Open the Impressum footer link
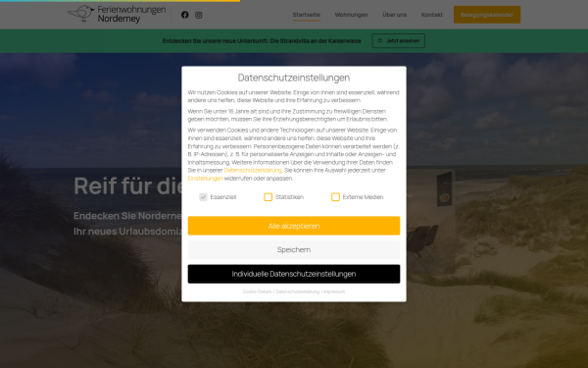The width and height of the screenshot is (588, 368). pos(334,291)
